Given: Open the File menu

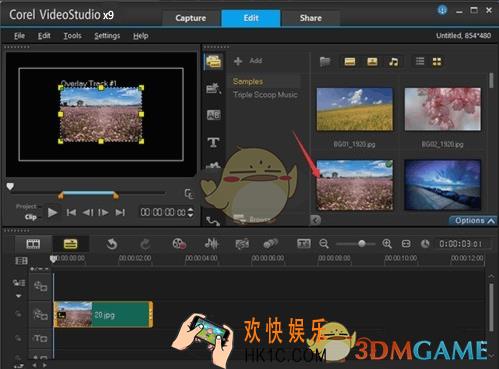Looking at the screenshot, I should (19, 36).
